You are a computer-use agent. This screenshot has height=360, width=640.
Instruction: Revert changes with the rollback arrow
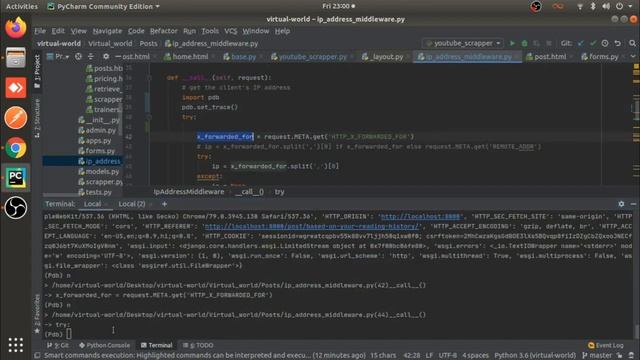click(x=618, y=43)
